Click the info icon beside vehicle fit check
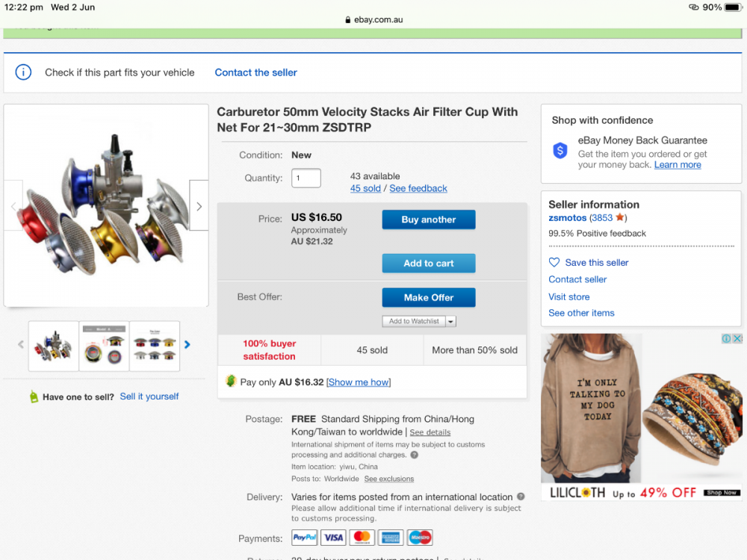The height and width of the screenshot is (560, 747). (x=24, y=72)
